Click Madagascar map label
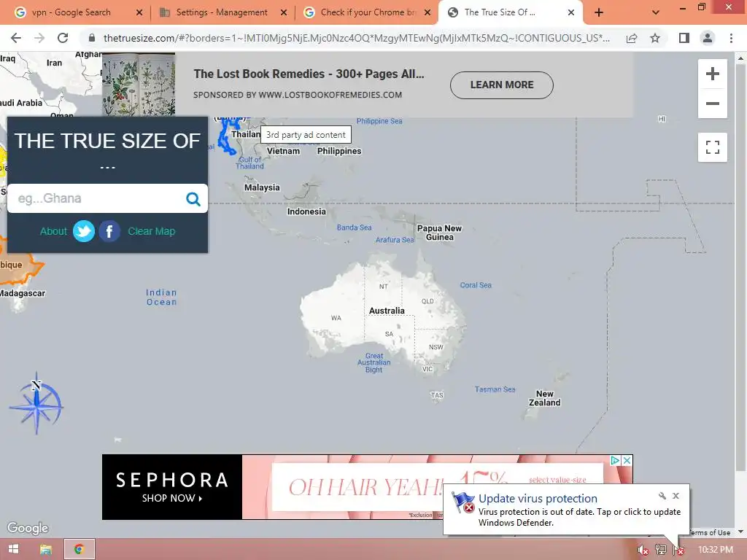747x560 pixels. 23,293
